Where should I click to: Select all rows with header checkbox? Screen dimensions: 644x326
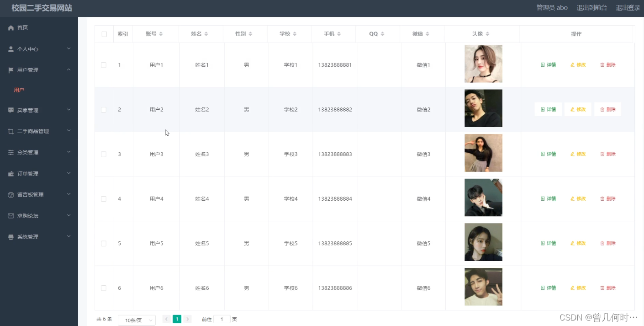[104, 34]
